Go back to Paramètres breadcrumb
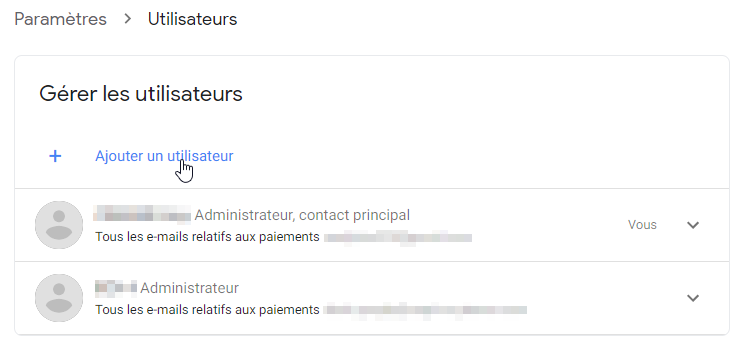Screen dimensions: 747x363 pos(61,19)
